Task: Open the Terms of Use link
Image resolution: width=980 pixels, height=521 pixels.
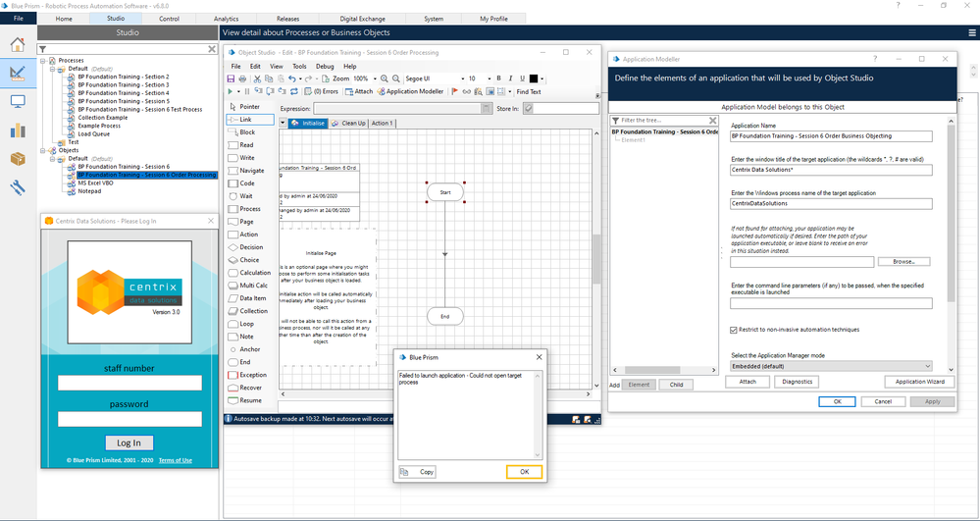Action: click(175, 460)
